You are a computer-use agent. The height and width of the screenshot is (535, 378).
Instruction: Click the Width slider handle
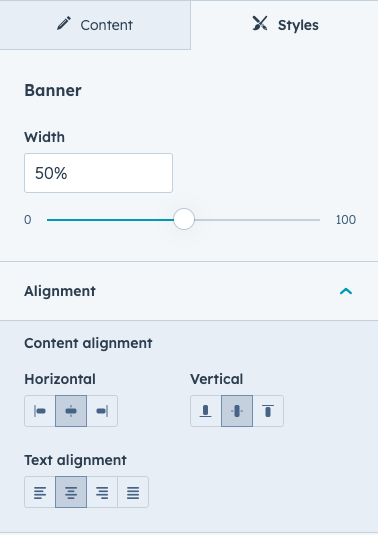point(184,219)
